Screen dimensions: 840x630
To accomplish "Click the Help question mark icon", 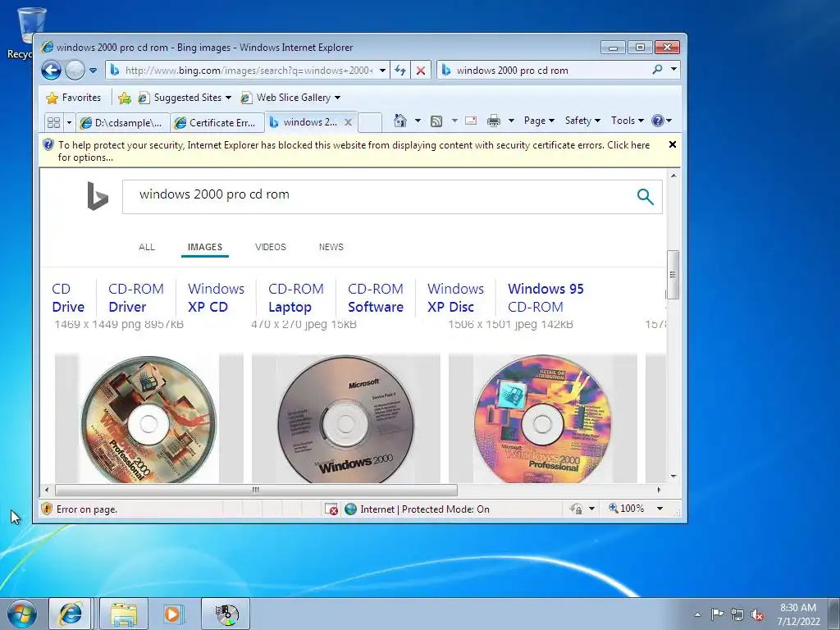I will pos(658,121).
